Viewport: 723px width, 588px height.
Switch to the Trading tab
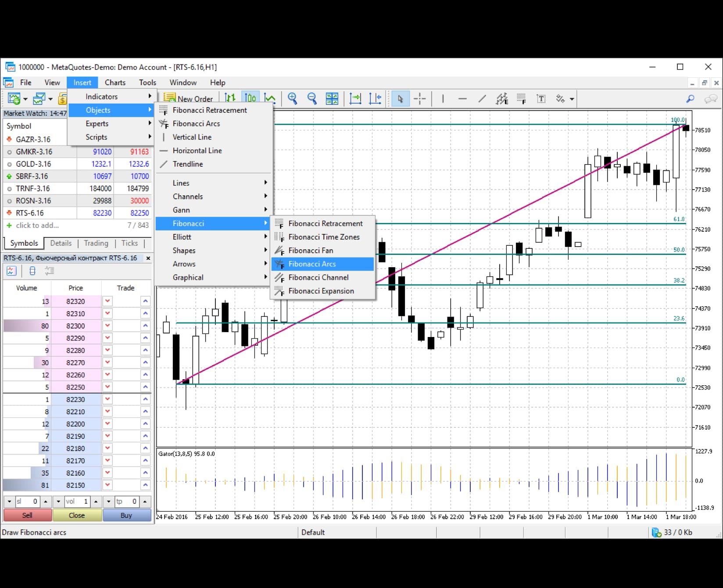pyautogui.click(x=96, y=243)
